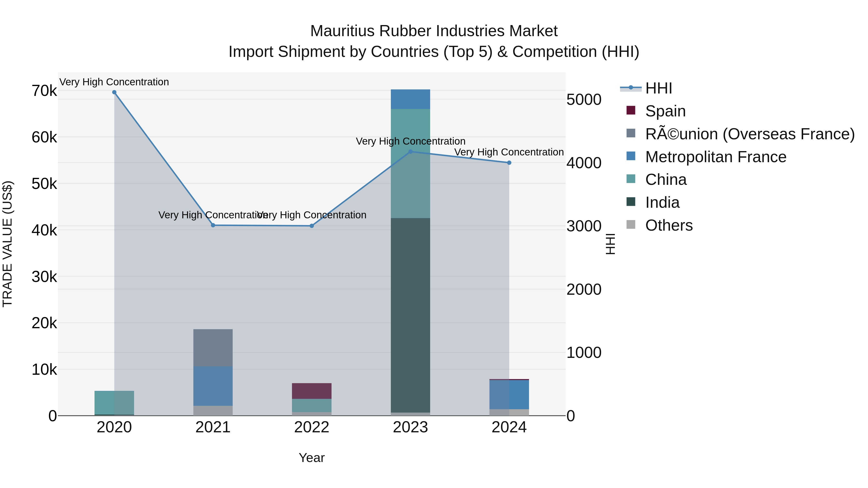Click the China color swatch in legend
The width and height of the screenshot is (868, 488).
click(631, 179)
